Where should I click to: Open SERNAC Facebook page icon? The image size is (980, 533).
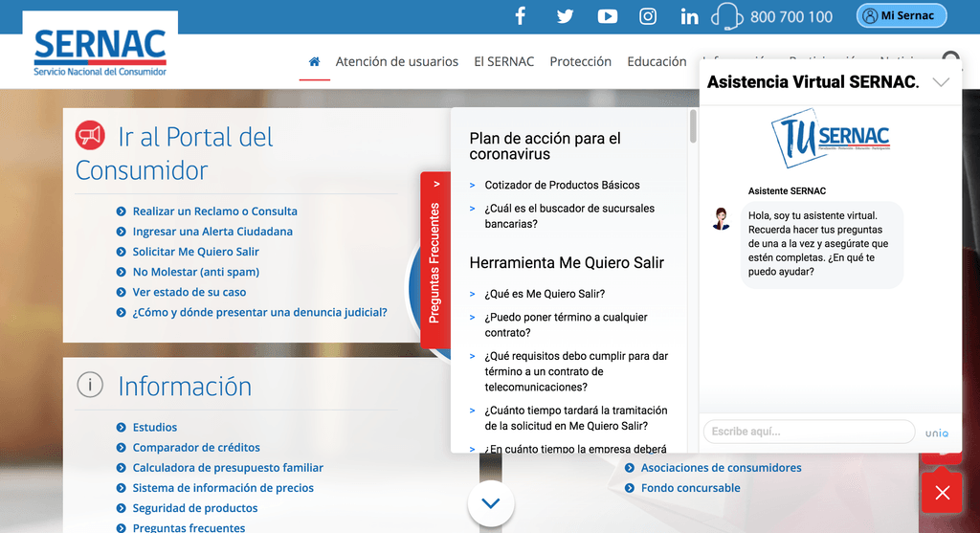click(x=520, y=15)
